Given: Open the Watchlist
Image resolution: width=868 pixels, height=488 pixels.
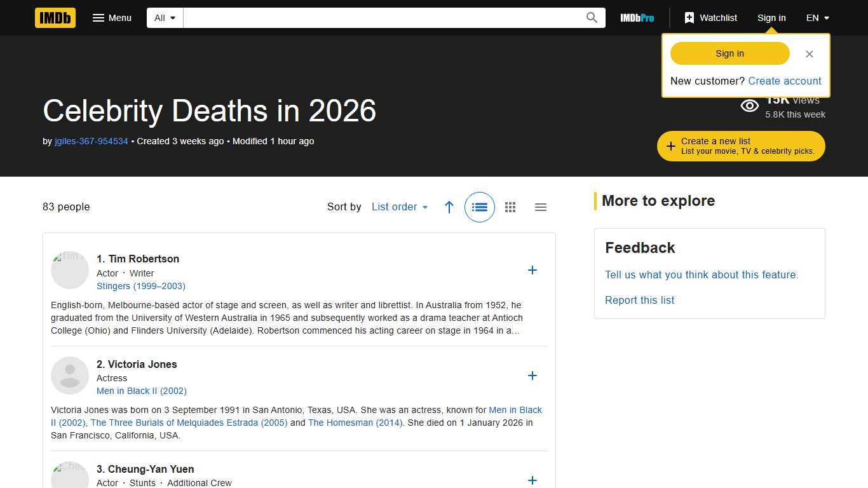Looking at the screenshot, I should [710, 18].
